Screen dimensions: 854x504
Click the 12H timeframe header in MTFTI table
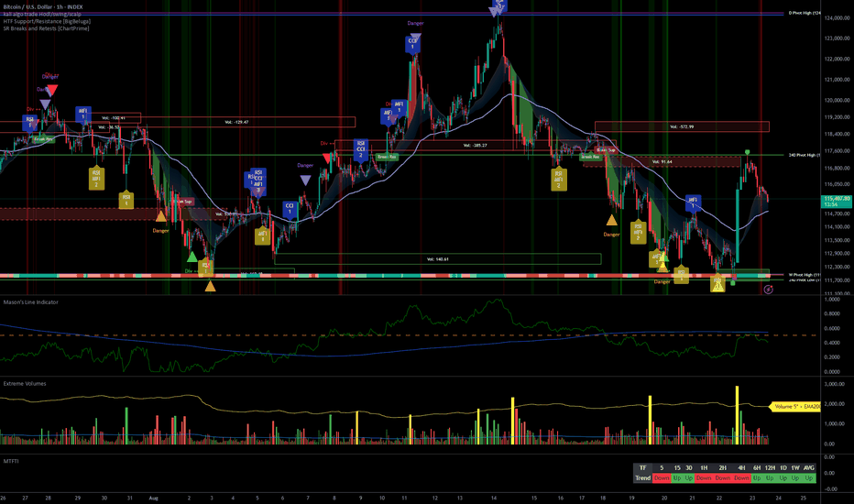click(x=770, y=468)
